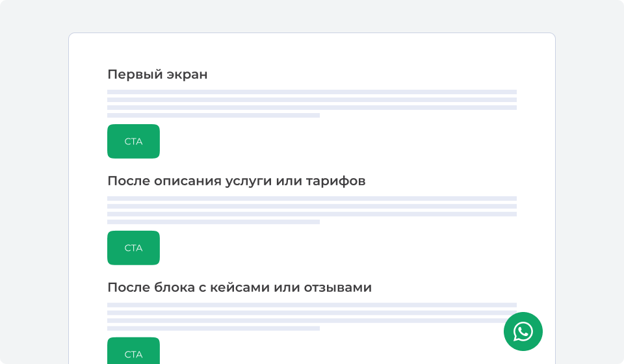Click the short last placeholder line under the tariffs heading
Image resolution: width=624 pixels, height=364 pixels.
click(x=213, y=222)
